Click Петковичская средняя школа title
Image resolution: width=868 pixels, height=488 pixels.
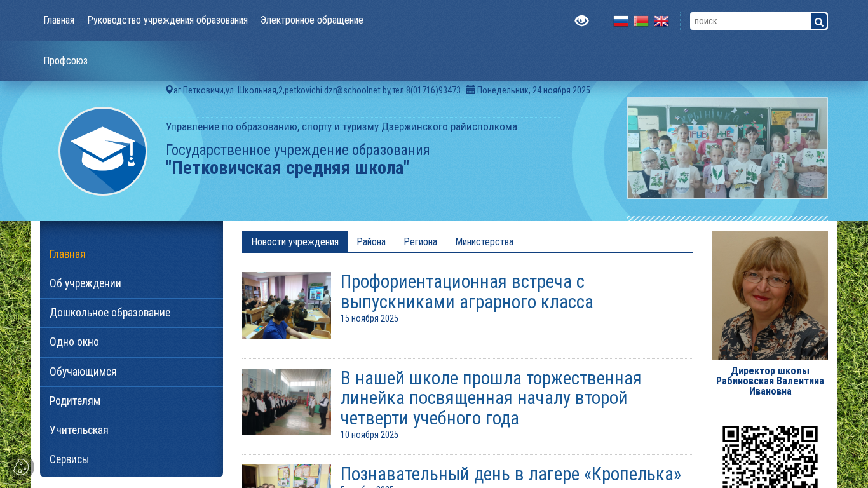(x=287, y=168)
